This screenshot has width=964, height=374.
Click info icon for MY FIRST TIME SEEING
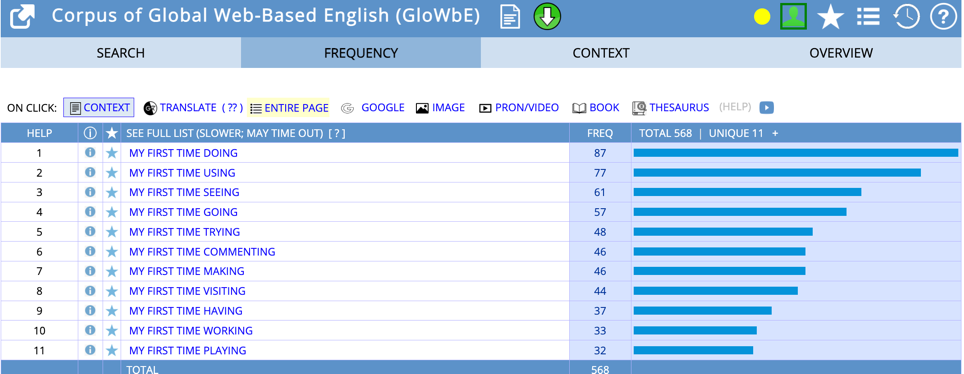tap(90, 192)
